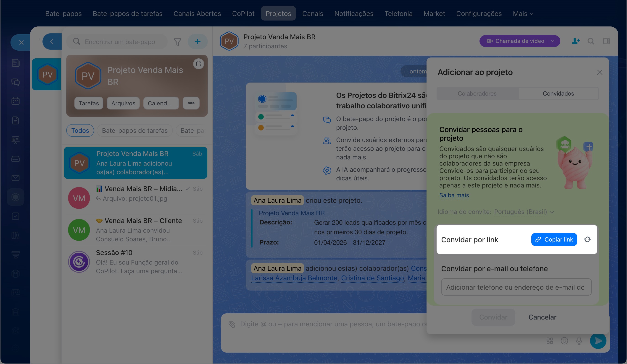Regenerate the invite link with the refresh icon
This screenshot has width=627, height=364.
click(587, 239)
